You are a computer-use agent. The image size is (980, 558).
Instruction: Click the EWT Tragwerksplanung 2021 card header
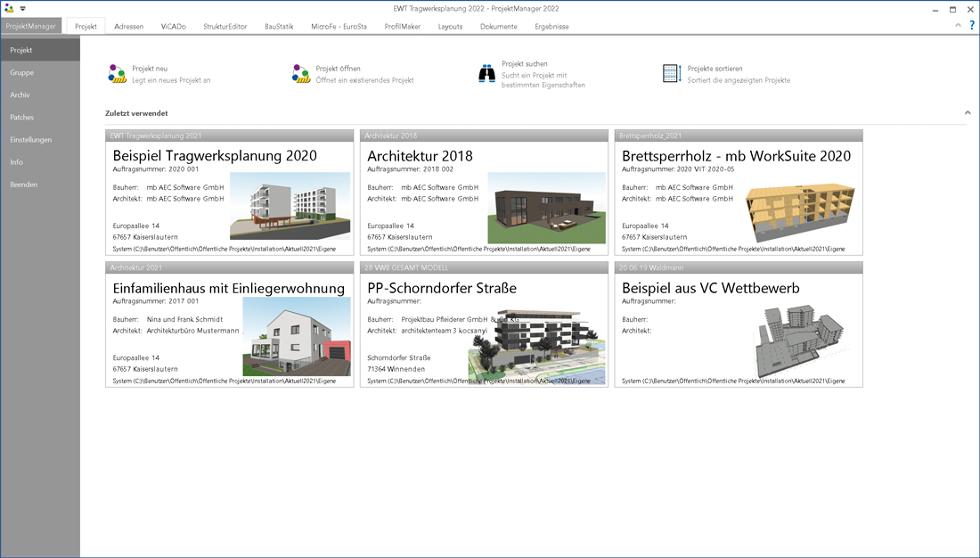click(229, 135)
